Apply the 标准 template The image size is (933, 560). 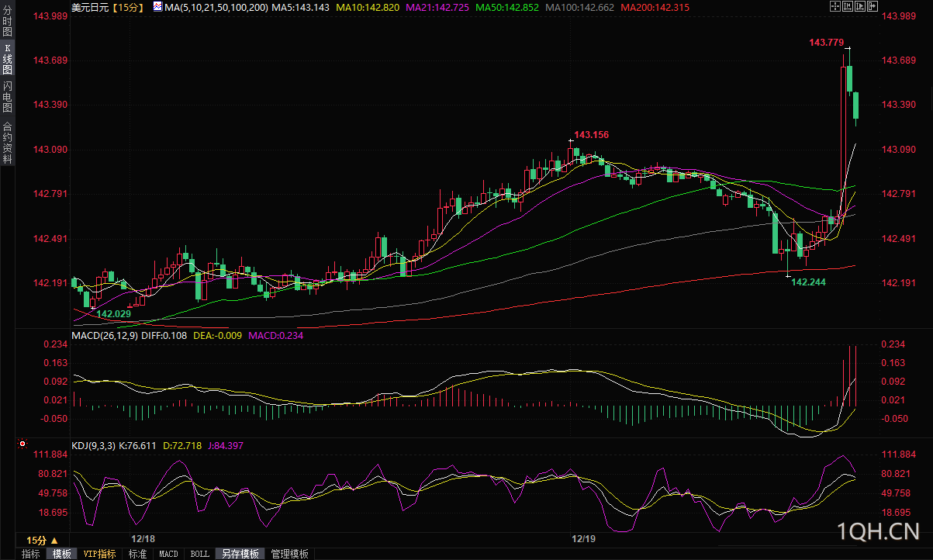pyautogui.click(x=137, y=554)
